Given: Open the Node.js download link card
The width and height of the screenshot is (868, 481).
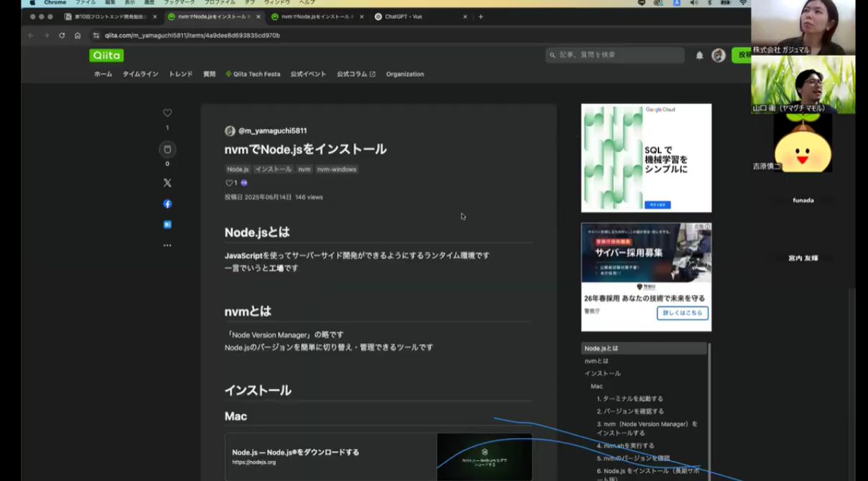Looking at the screenshot, I should [379, 456].
